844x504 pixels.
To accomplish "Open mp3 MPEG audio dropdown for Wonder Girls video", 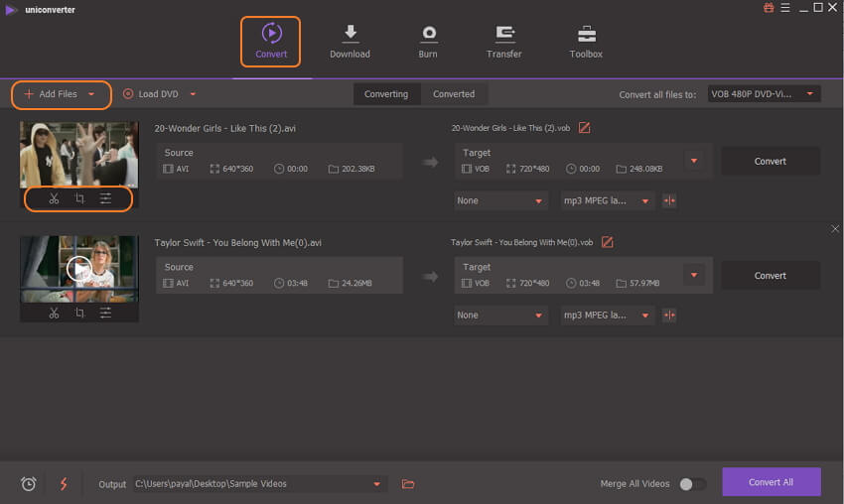I will pos(607,200).
